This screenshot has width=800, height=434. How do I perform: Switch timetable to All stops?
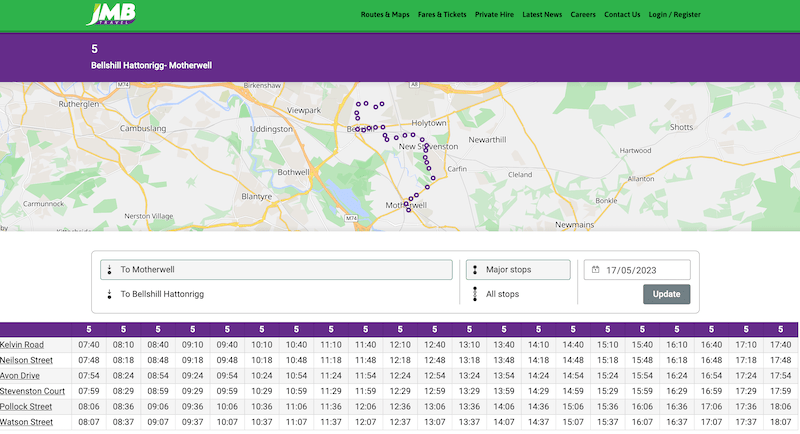point(503,294)
